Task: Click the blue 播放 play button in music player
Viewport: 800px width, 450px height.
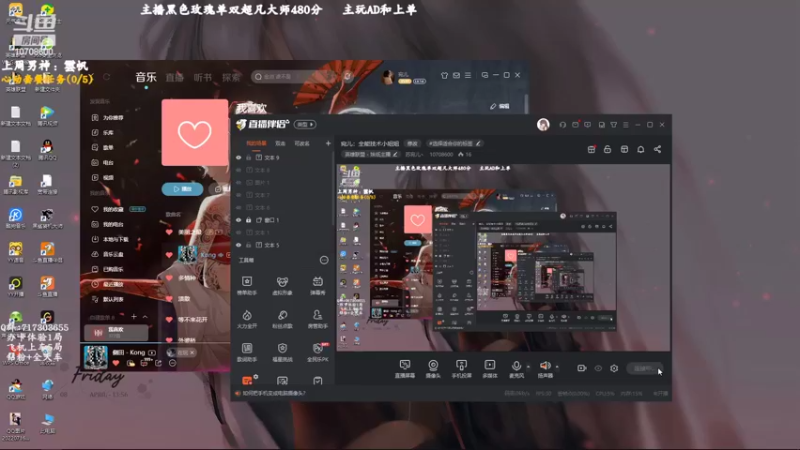Action: [182, 189]
